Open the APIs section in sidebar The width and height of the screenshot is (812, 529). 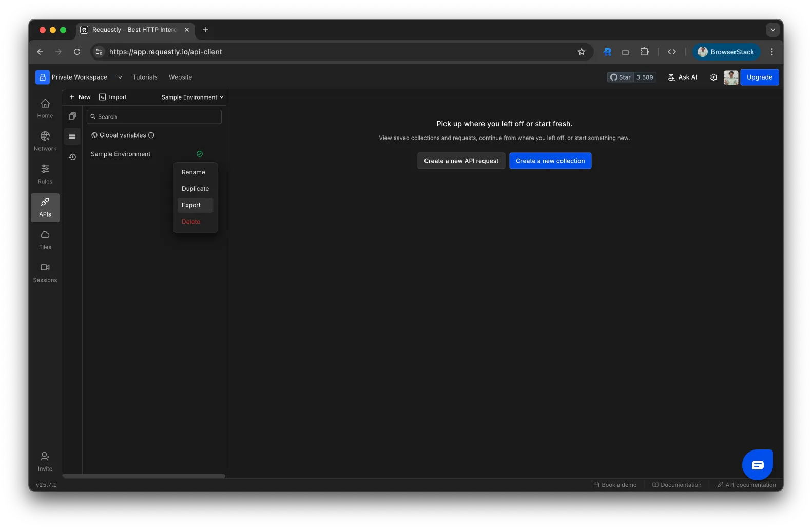pyautogui.click(x=45, y=207)
